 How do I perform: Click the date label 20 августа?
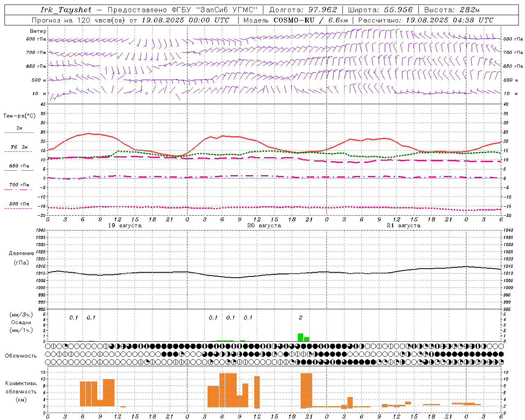[264, 226]
